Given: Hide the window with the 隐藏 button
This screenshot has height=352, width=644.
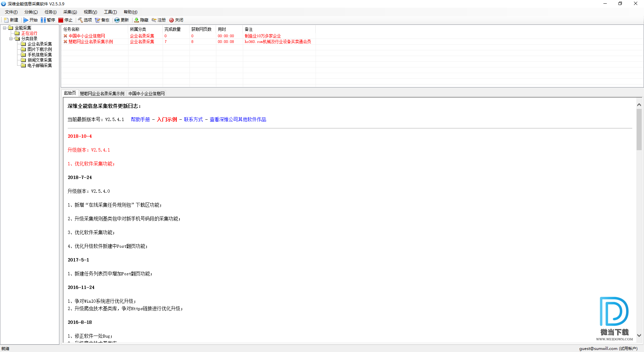Looking at the screenshot, I should 141,20.
